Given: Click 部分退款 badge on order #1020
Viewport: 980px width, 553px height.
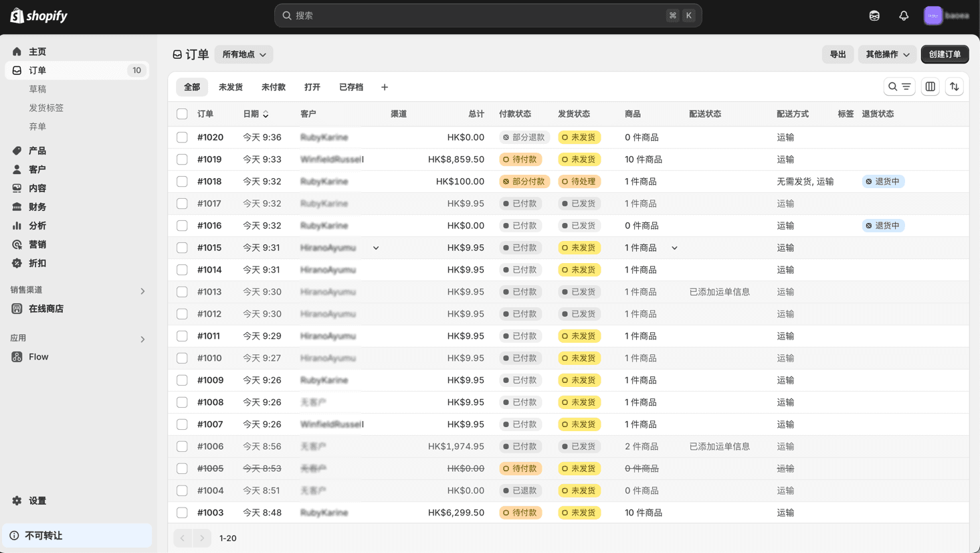Looking at the screenshot, I should click(524, 137).
